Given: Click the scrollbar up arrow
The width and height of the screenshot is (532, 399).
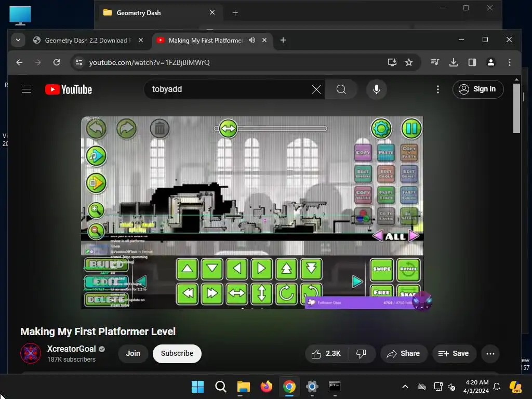Looking at the screenshot, I should (516, 79).
